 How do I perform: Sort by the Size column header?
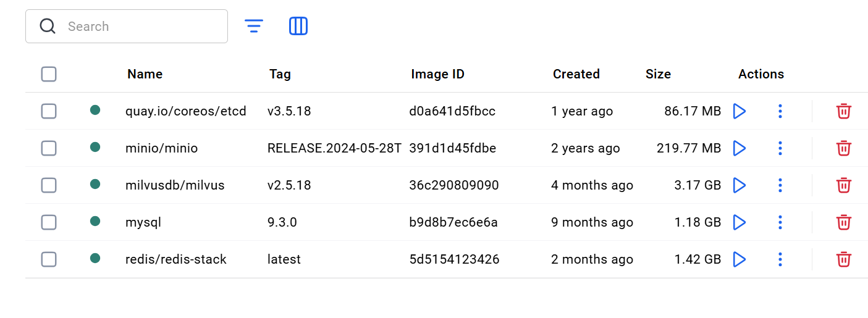658,74
